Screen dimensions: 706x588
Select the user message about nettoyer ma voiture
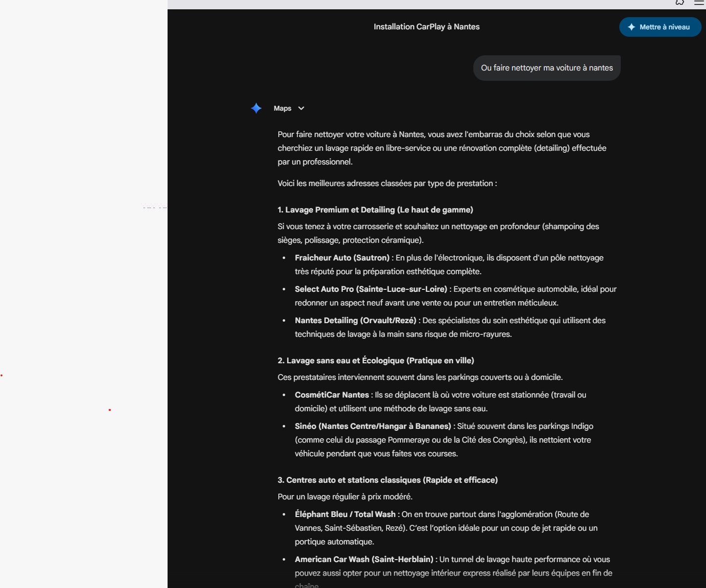(x=546, y=68)
